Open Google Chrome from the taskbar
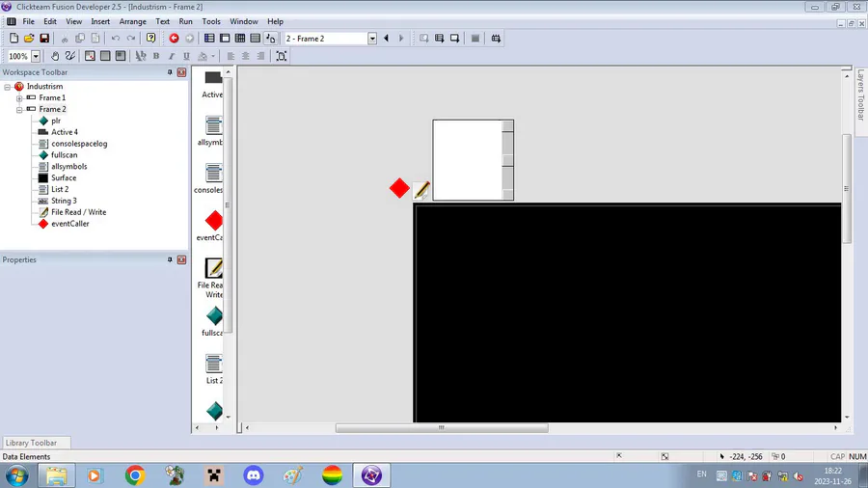 pyautogui.click(x=134, y=475)
